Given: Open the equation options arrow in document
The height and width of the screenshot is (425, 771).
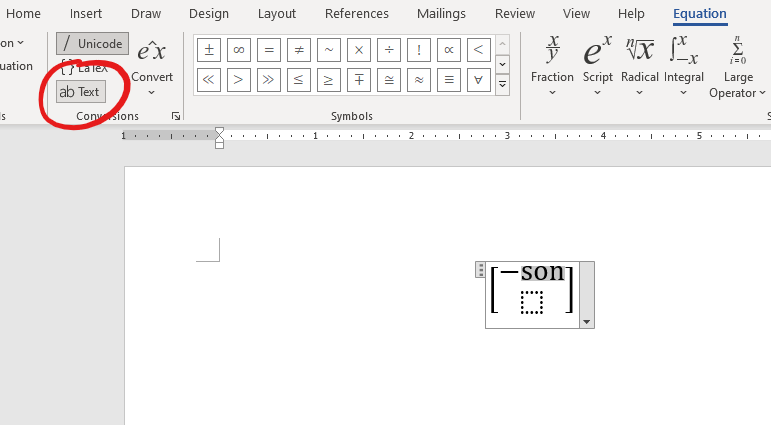Looking at the screenshot, I should [x=586, y=322].
